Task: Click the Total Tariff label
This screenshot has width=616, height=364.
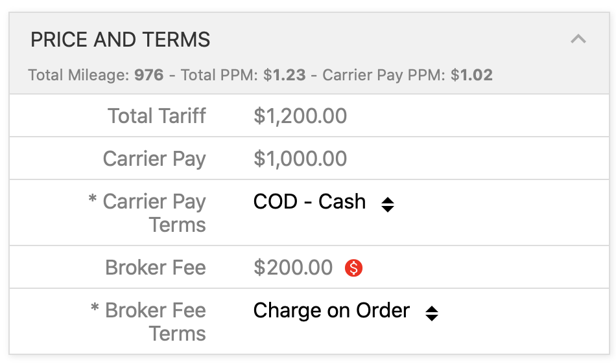Action: [157, 116]
